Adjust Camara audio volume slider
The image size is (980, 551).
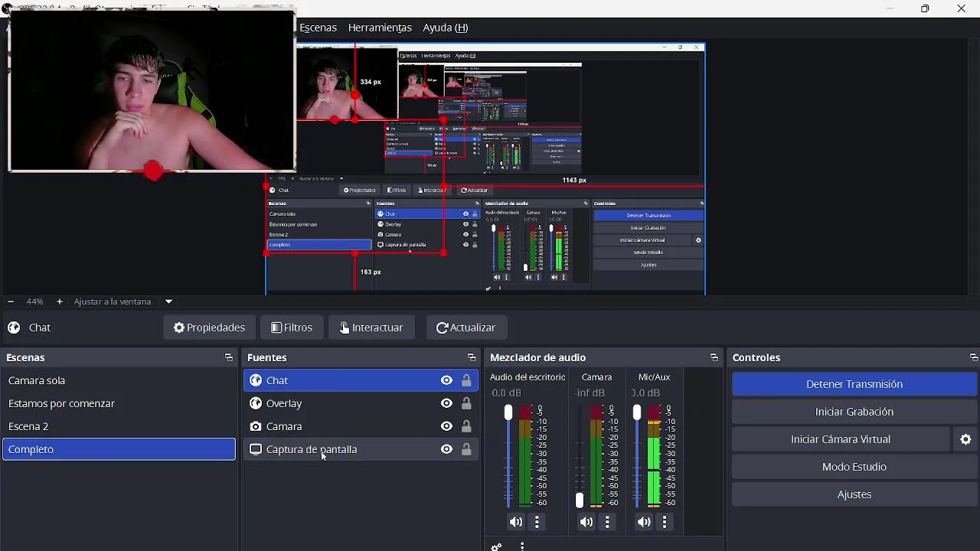[579, 500]
